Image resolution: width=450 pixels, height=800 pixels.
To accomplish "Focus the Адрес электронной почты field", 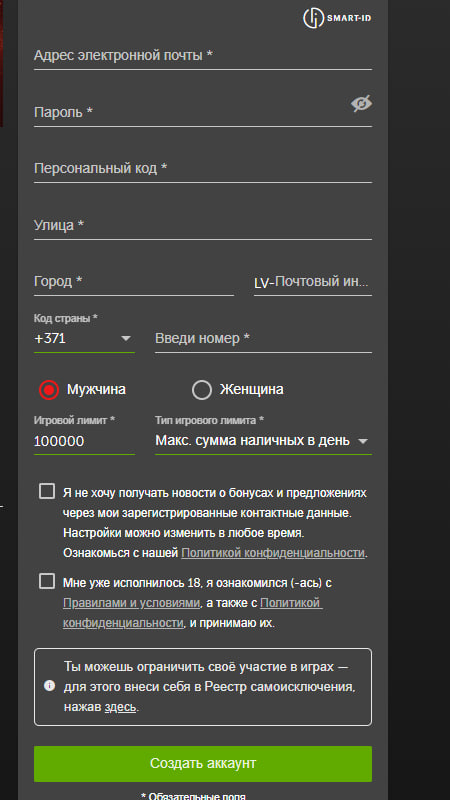I will [x=203, y=55].
